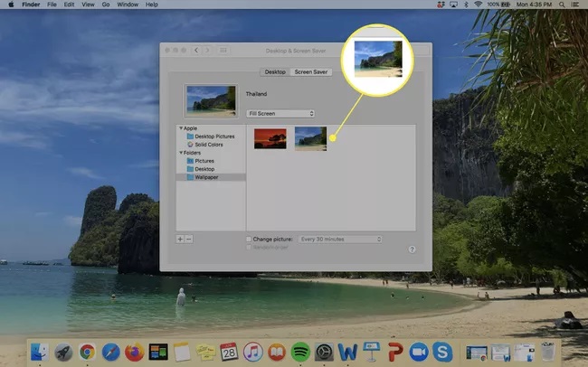Open Spotlight search in menu bar
Image resolution: width=588 pixels, height=367 pixels.
coord(562,5)
